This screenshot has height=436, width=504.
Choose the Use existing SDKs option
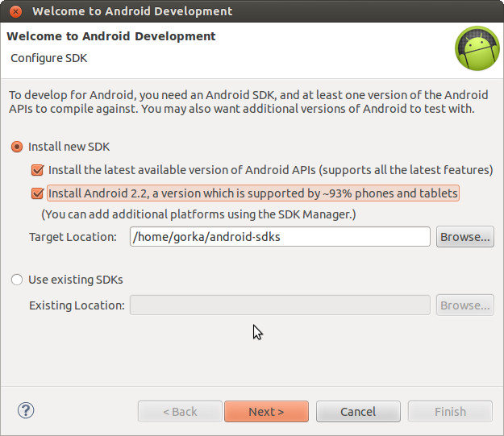[17, 280]
